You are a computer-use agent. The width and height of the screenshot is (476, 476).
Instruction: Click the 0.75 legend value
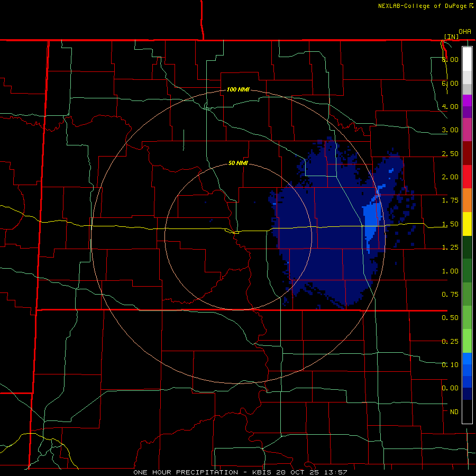[x=450, y=295]
